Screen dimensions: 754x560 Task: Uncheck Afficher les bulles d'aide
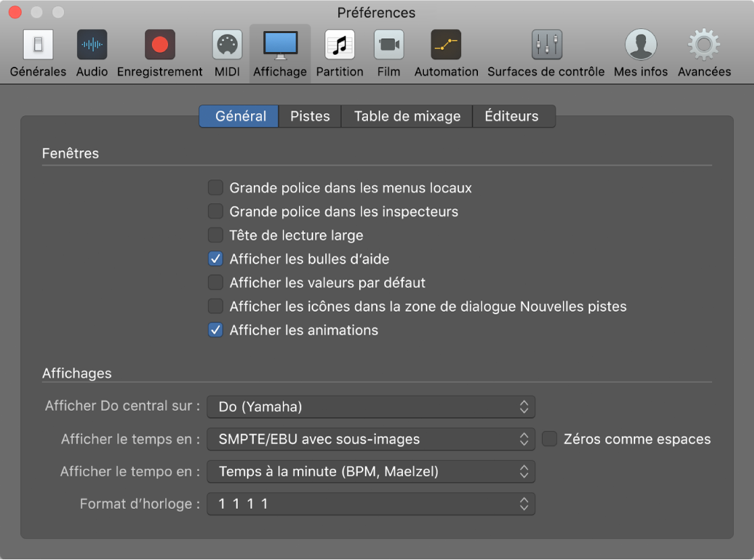tap(215, 258)
